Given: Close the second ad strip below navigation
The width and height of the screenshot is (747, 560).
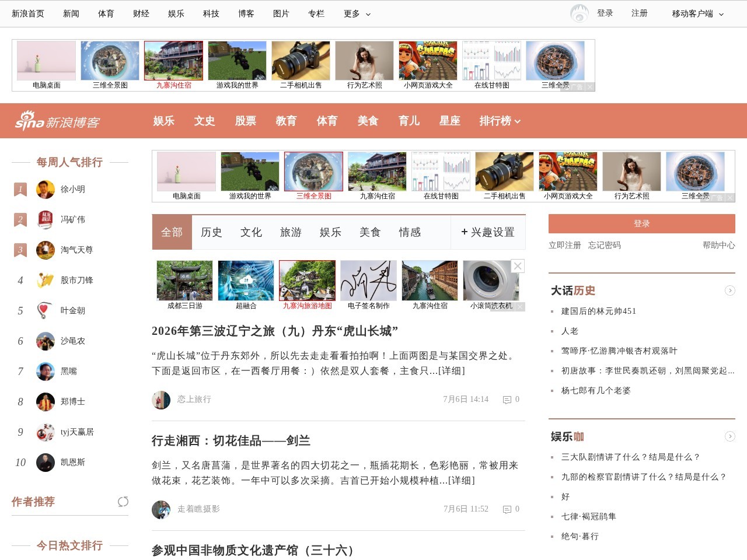Looking at the screenshot, I should (730, 198).
